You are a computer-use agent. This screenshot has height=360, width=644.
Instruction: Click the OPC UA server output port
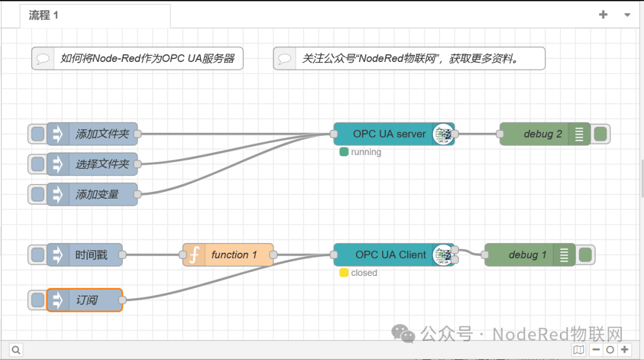(x=454, y=134)
